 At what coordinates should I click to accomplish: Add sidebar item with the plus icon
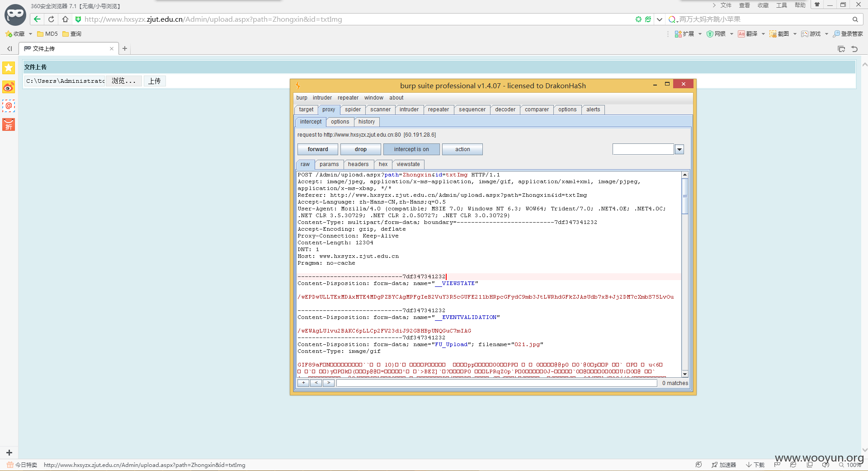(9, 452)
